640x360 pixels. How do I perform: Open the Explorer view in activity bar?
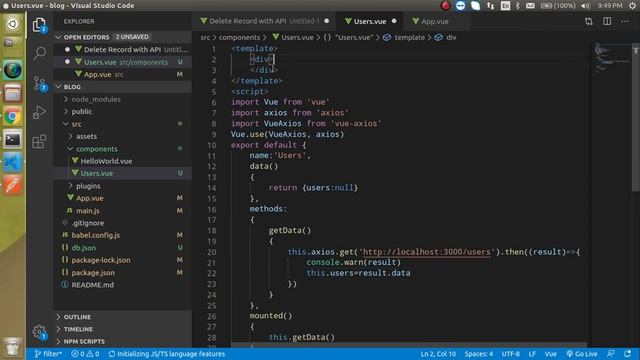(x=39, y=25)
